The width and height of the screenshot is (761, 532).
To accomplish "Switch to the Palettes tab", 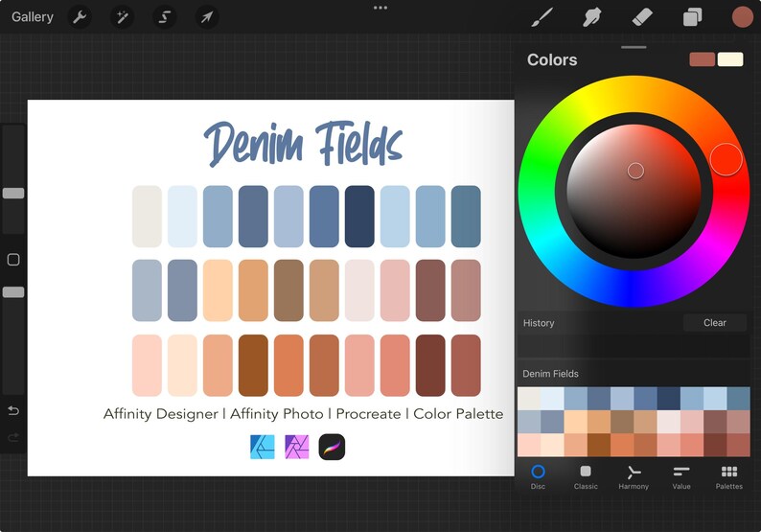I will pyautogui.click(x=729, y=477).
